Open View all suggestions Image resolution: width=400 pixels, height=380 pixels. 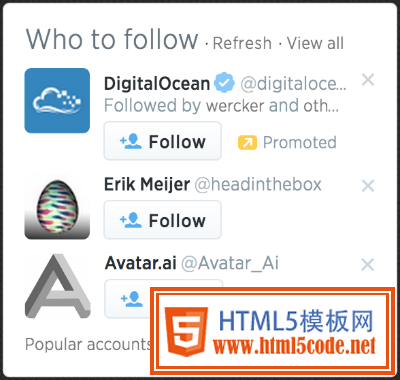[x=315, y=43]
